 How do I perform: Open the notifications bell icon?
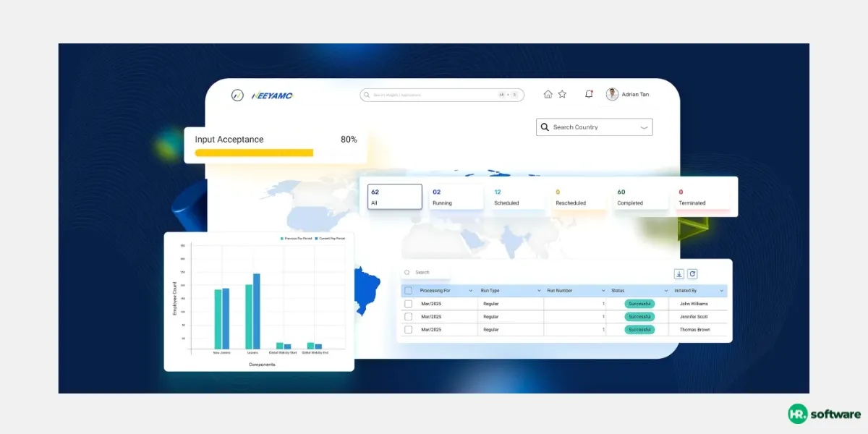pos(589,94)
